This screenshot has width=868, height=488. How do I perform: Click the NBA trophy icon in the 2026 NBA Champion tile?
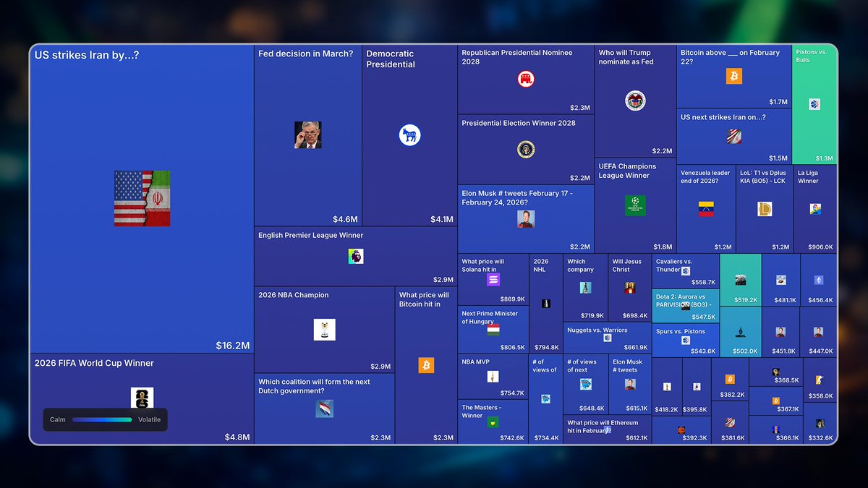point(324,330)
